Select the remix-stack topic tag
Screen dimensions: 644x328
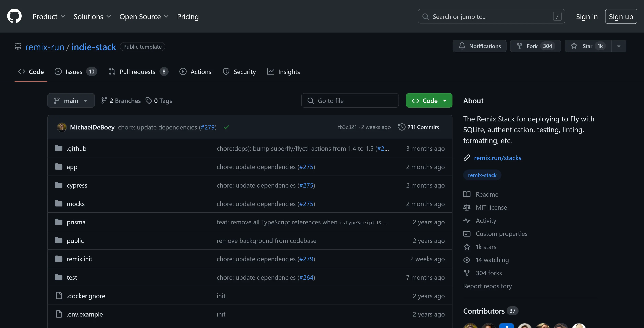click(x=482, y=175)
